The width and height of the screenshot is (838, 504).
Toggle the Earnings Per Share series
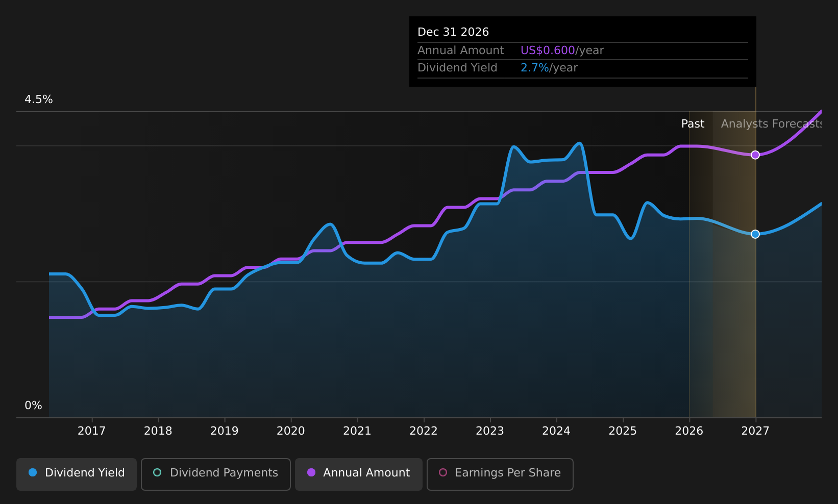click(500, 474)
